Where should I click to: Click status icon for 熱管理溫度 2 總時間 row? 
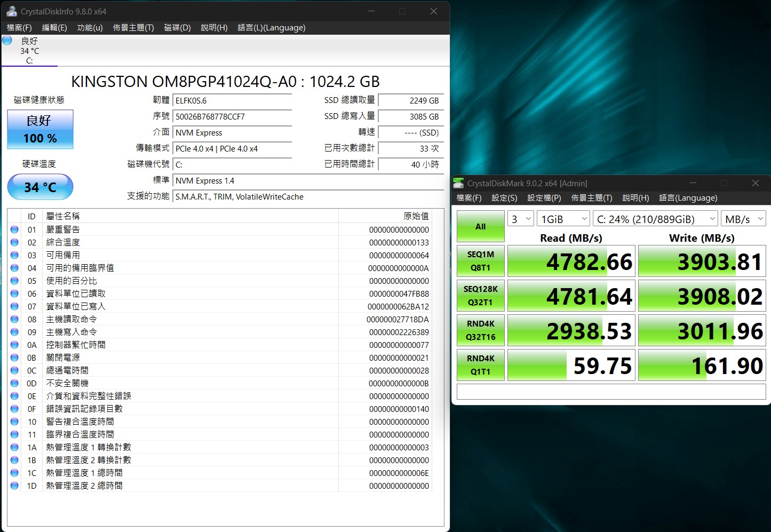coord(14,486)
